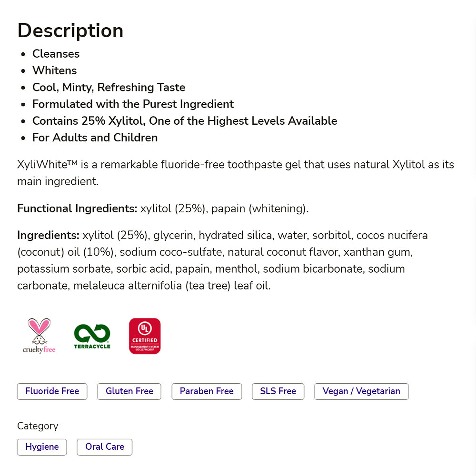Click the "Contains 25% Xylitol" bullet line
This screenshot has height=476, width=476.
point(185,121)
